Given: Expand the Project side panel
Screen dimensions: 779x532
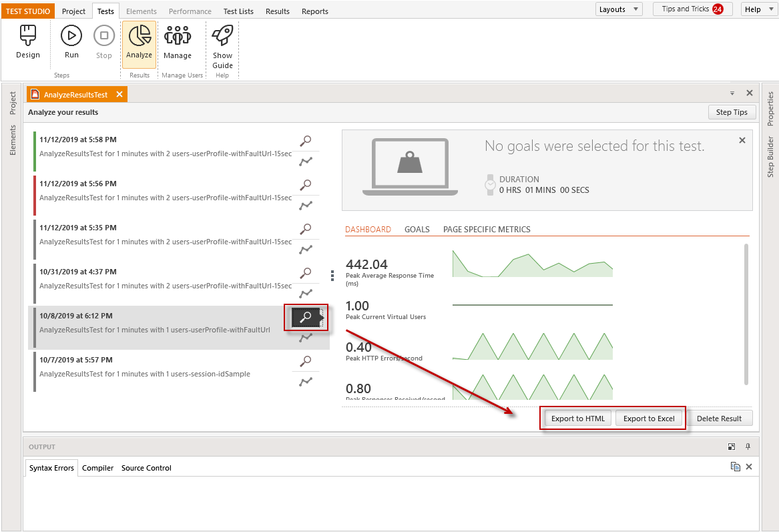Looking at the screenshot, I should (13, 103).
